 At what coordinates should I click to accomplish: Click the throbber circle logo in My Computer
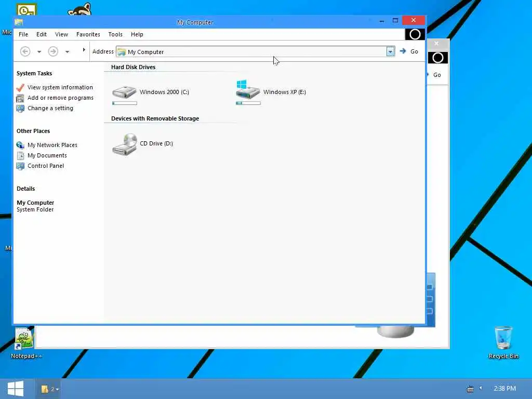pos(415,34)
